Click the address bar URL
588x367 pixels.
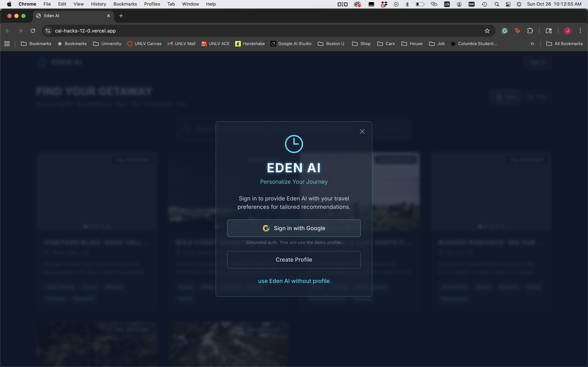[x=85, y=31]
